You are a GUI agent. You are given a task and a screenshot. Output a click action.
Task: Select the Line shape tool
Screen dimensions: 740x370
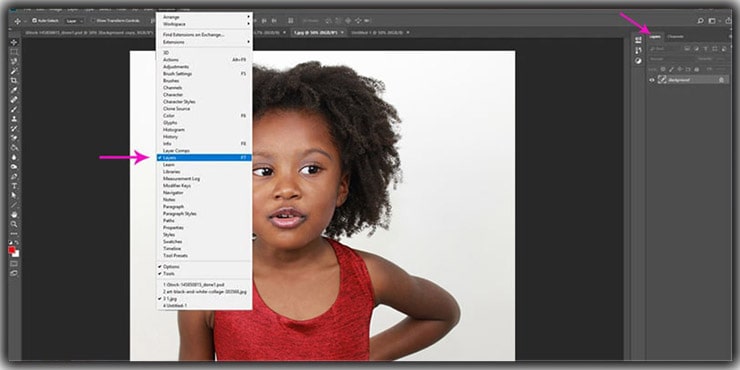click(x=14, y=205)
